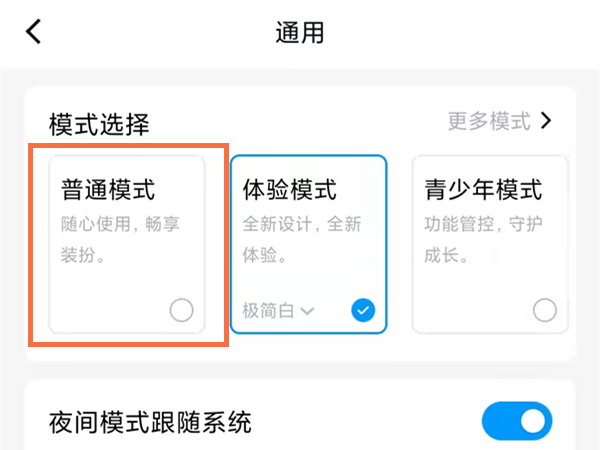Screen dimensions: 600x450
Task: Go back using the top-left arrow
Action: click(x=34, y=32)
